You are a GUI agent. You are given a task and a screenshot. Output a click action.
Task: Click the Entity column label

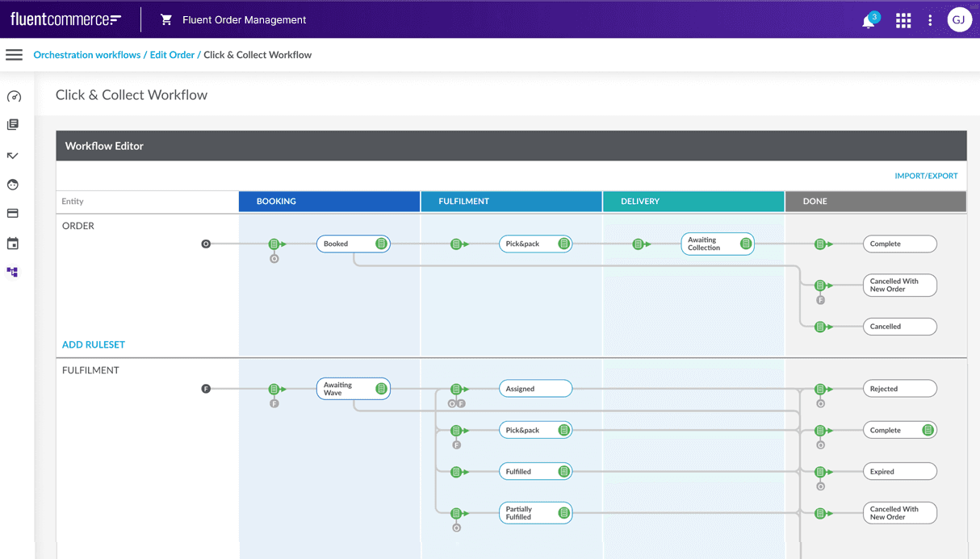pos(73,202)
